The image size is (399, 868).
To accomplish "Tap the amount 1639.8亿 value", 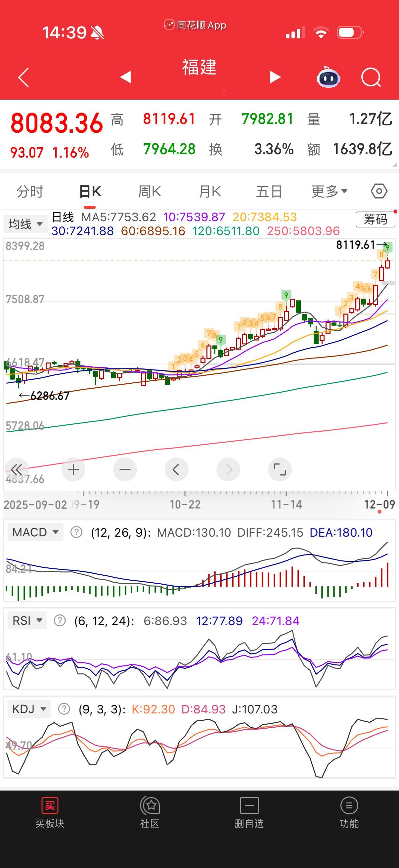I will tap(362, 149).
